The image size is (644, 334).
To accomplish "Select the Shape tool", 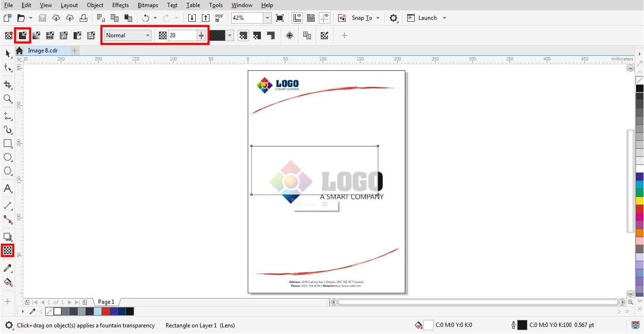I will tap(8, 68).
